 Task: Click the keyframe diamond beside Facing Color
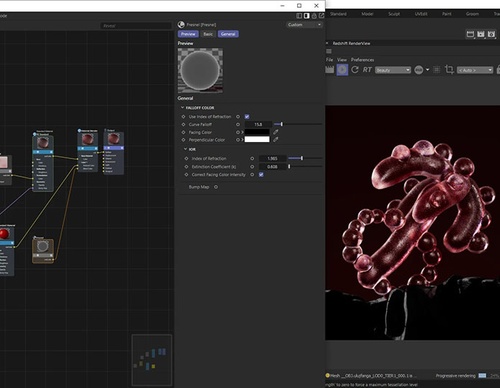[183, 132]
